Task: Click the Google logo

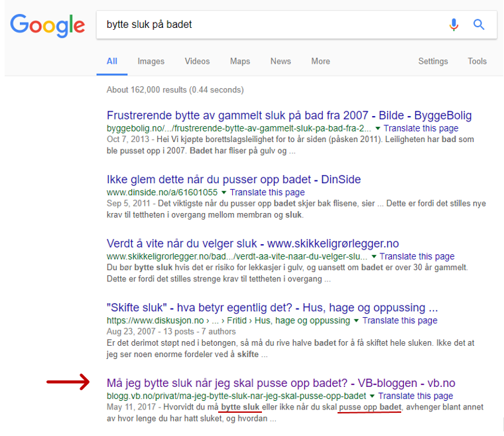Action: [48, 25]
